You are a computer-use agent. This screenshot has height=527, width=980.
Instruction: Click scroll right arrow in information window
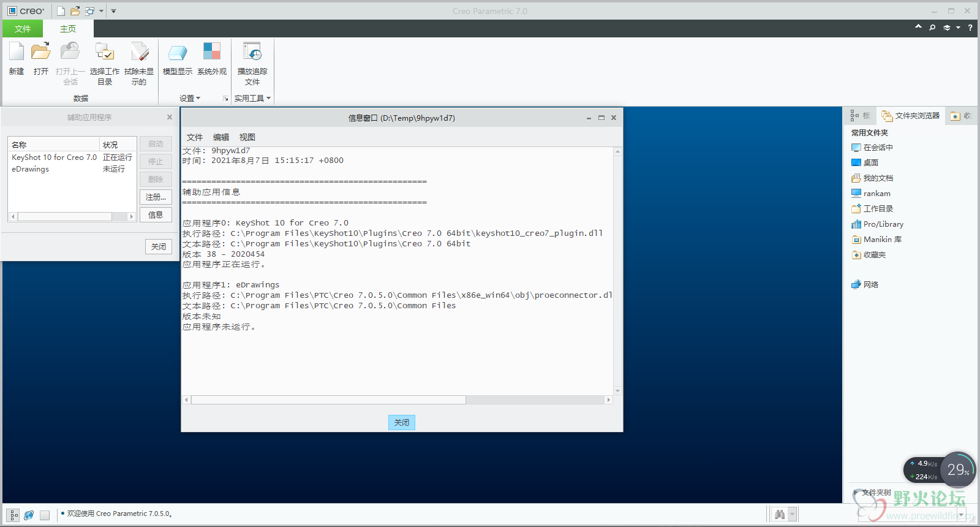pyautogui.click(x=608, y=400)
